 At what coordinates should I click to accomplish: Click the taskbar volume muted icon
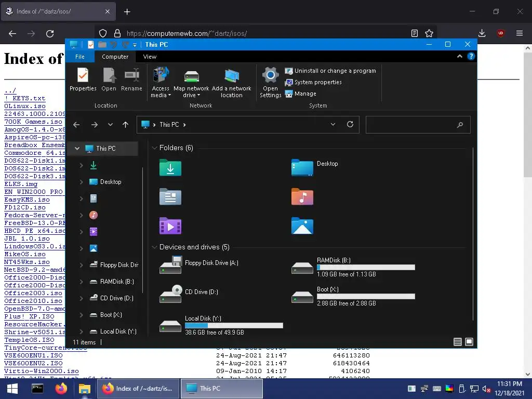[x=486, y=389]
